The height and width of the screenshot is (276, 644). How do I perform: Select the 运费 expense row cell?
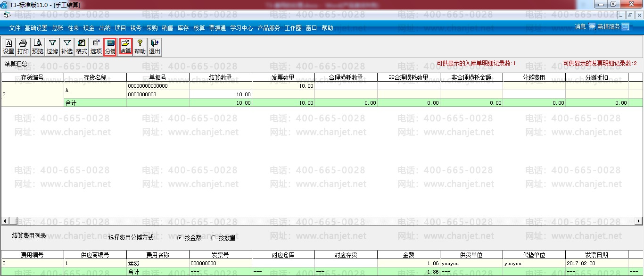point(157,263)
